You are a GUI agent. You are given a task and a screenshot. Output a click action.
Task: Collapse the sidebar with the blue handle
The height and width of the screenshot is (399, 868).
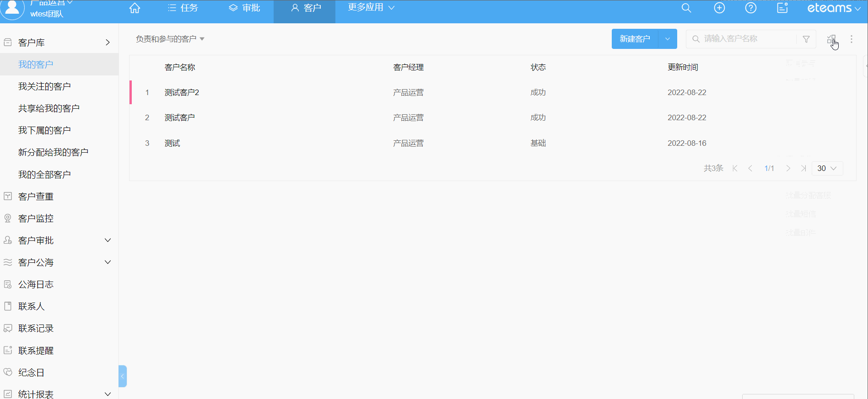coord(122,376)
